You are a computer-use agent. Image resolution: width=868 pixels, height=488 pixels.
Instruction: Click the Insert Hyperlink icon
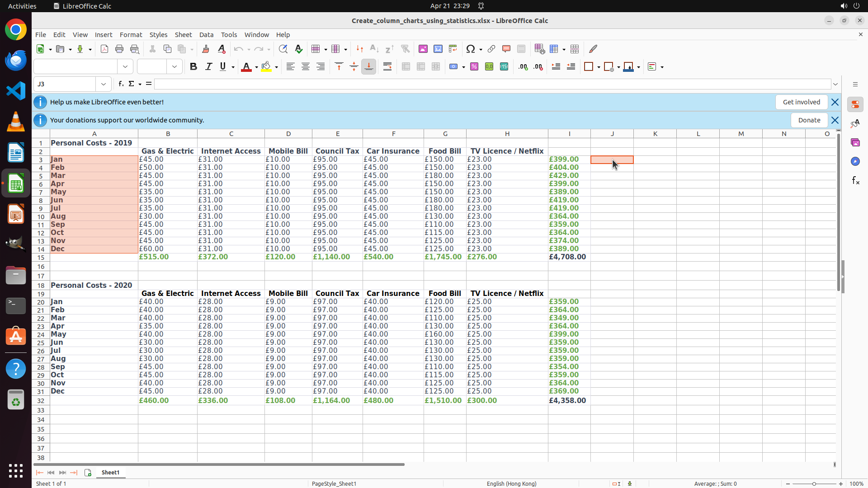tap(491, 49)
